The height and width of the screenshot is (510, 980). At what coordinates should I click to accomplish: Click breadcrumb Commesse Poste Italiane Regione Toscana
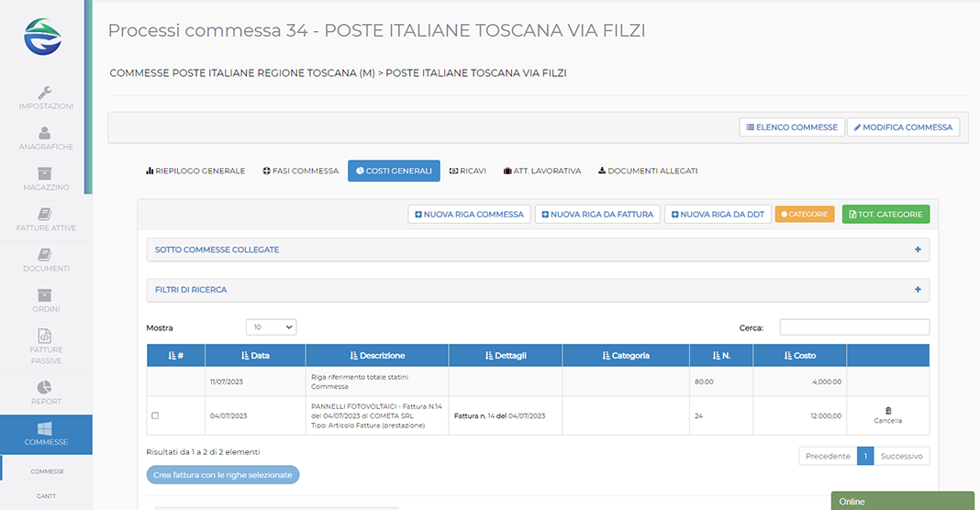tap(242, 73)
